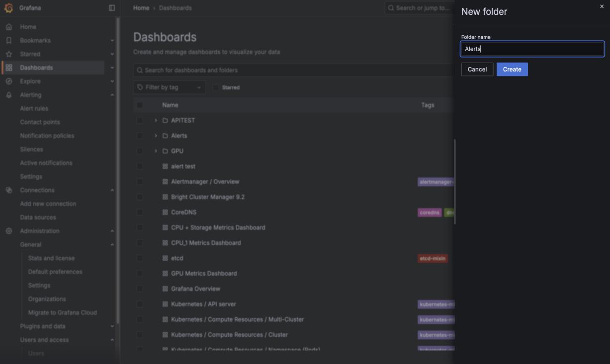
Task: Expand the Plugins and data section chevron
Action: [112, 326]
